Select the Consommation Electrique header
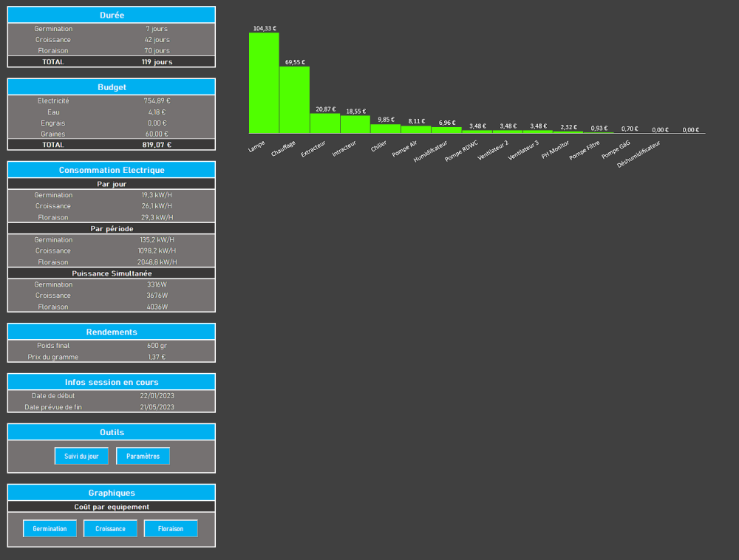Image resolution: width=739 pixels, height=560 pixels. click(x=112, y=170)
